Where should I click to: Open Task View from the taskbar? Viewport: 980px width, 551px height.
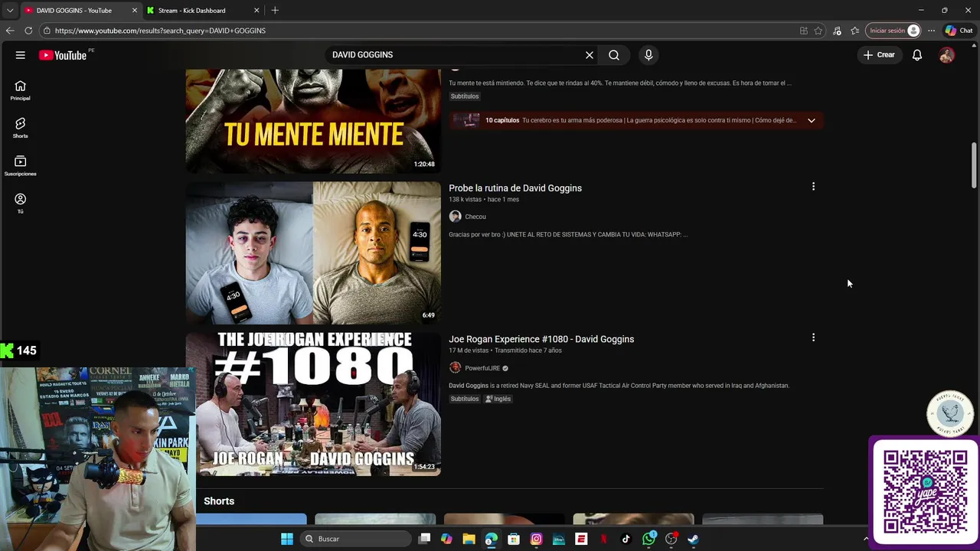click(x=425, y=539)
